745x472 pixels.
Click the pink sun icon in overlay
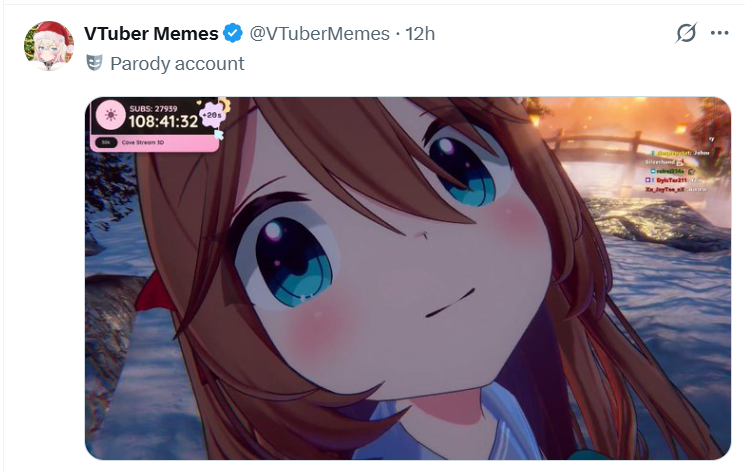pos(111,115)
